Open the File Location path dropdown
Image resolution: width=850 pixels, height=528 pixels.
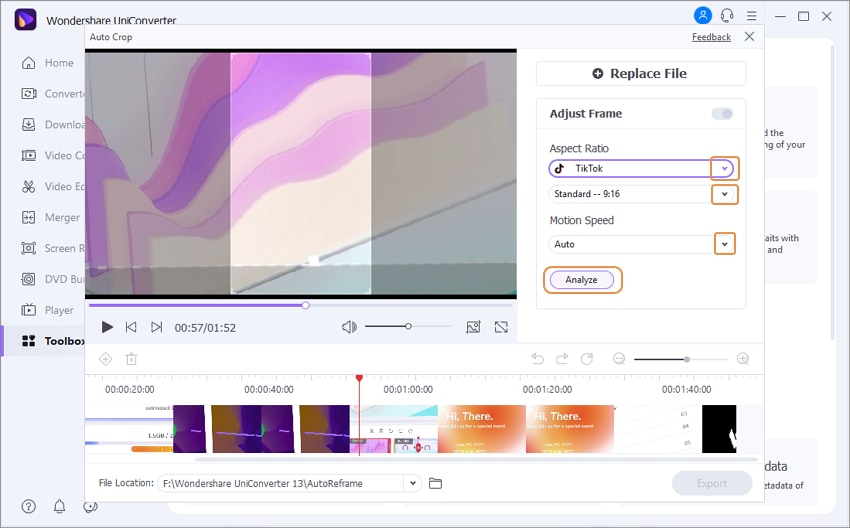click(411, 484)
